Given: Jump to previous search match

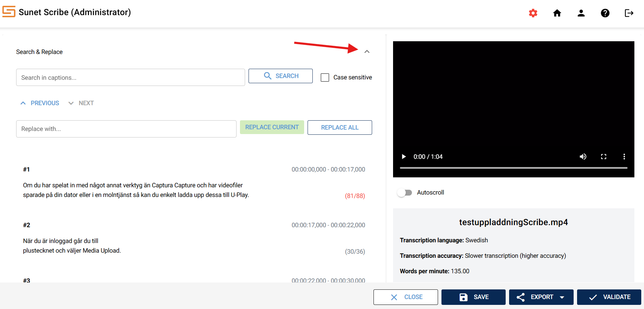Looking at the screenshot, I should 40,103.
